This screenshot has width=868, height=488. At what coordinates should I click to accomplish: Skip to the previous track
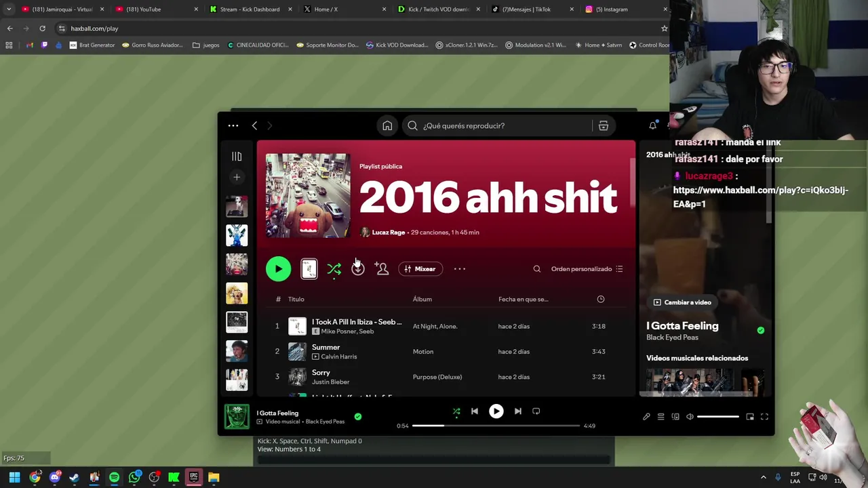475,411
